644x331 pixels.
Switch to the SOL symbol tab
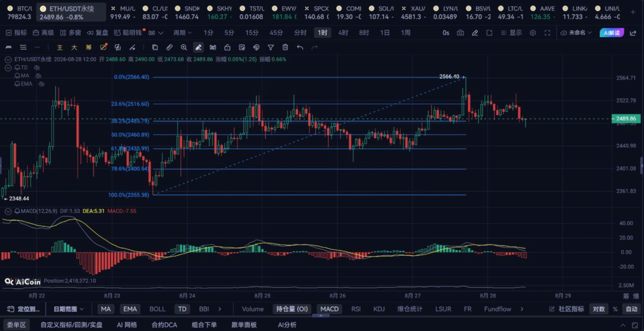[x=382, y=12]
